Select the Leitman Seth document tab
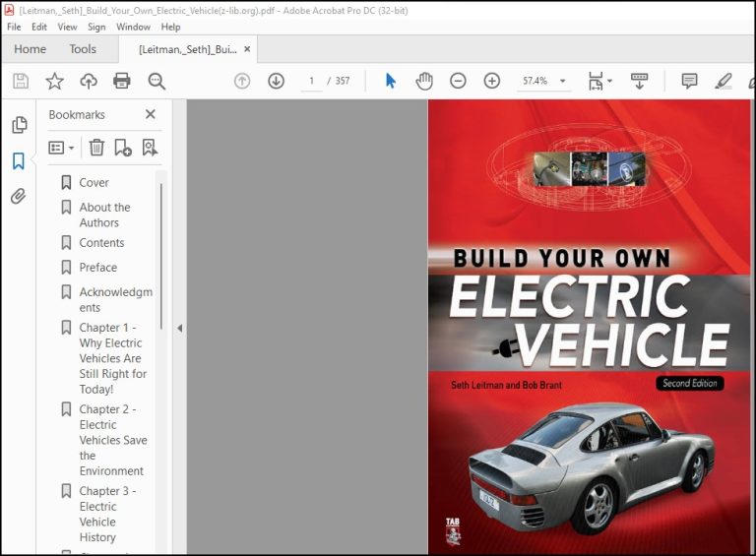756x556 pixels. pyautogui.click(x=188, y=49)
